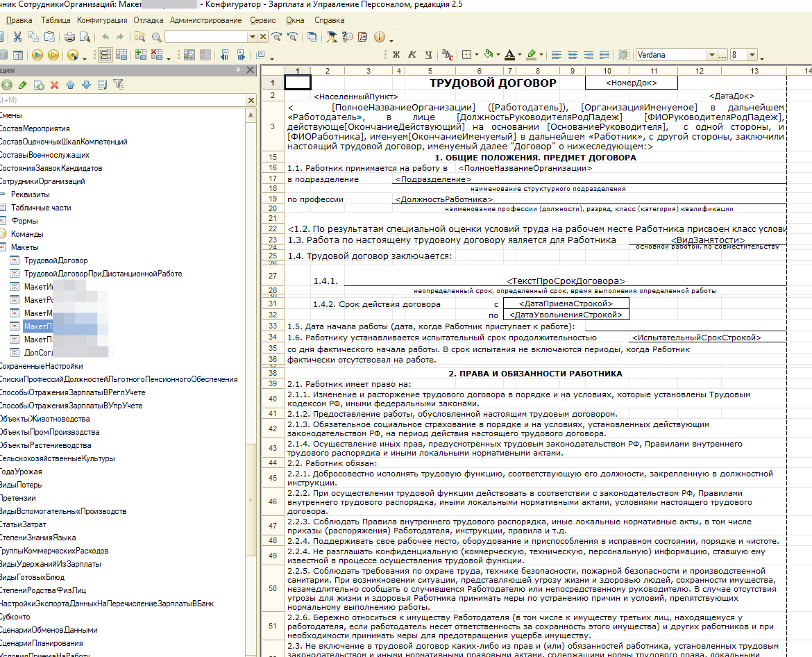
Task: Toggle bold Ж formatting
Action: click(x=396, y=55)
